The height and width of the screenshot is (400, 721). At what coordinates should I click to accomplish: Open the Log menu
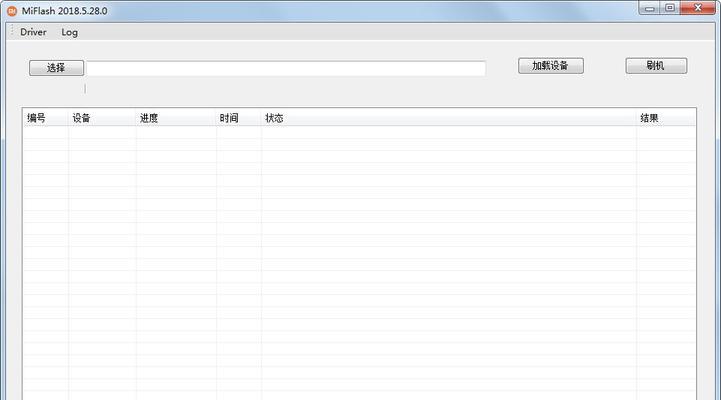69,32
